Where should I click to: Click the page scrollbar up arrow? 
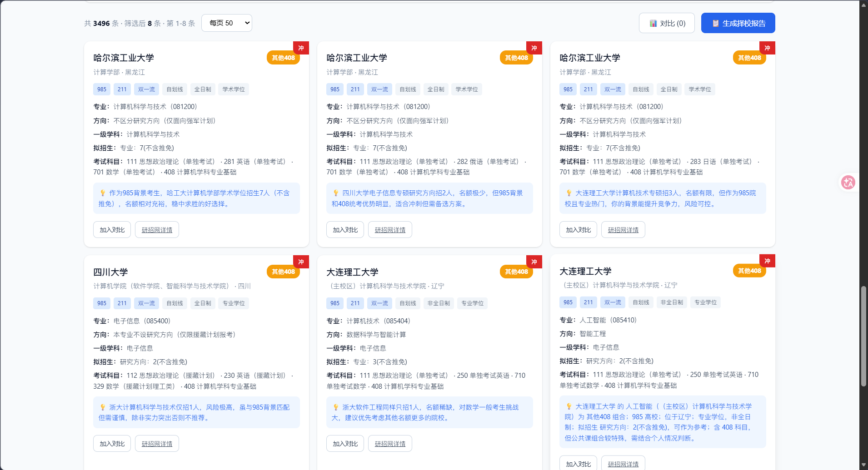[x=864, y=5]
